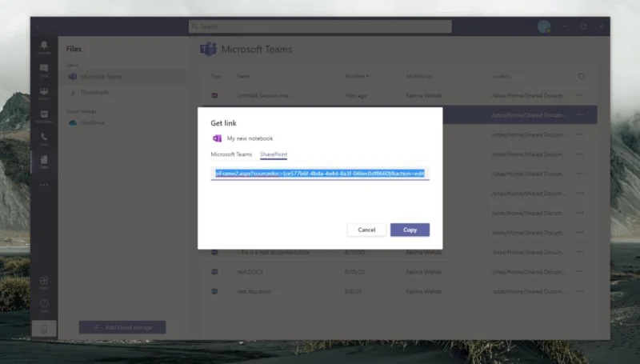Open file test.DOCX
The width and height of the screenshot is (640, 364).
point(250,272)
